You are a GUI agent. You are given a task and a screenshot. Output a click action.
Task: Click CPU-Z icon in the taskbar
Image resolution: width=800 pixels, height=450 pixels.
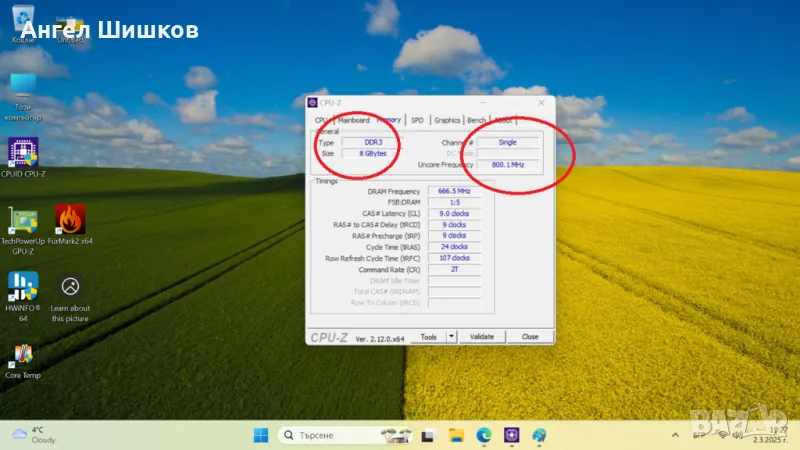point(512,435)
